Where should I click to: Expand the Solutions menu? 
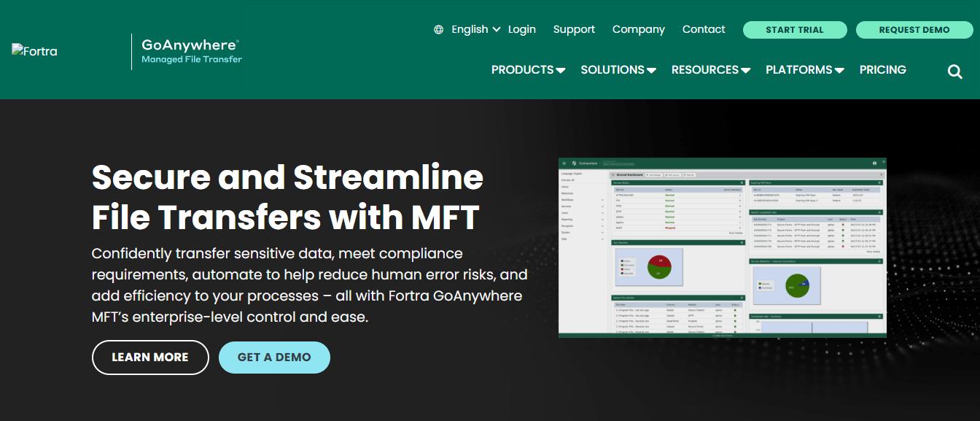tap(618, 70)
